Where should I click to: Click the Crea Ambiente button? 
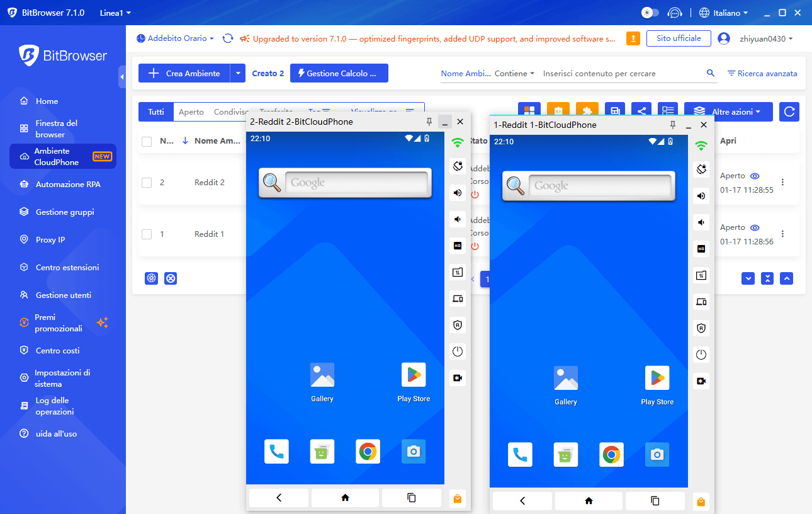coord(184,74)
